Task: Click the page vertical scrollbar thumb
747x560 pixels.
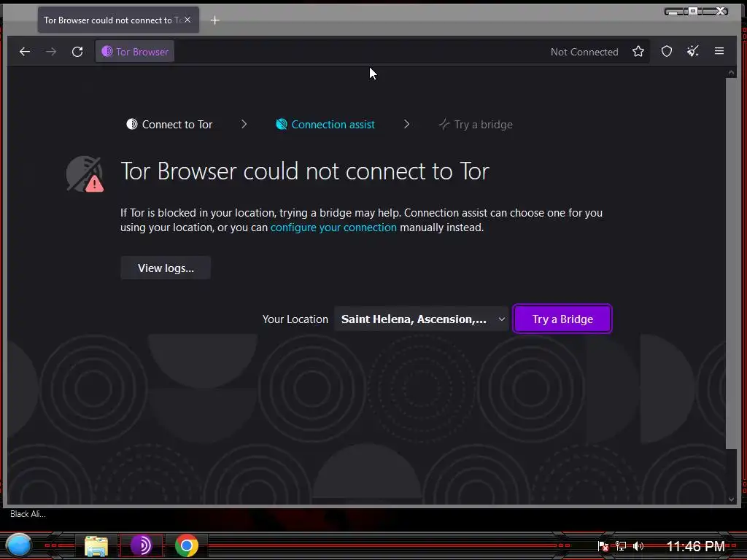Action: click(731, 262)
